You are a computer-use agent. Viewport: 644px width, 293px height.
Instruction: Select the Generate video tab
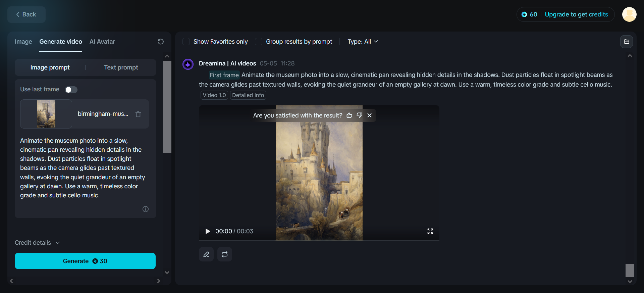61,42
